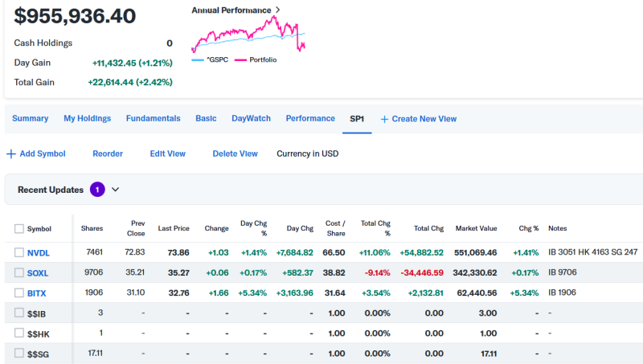643x364 pixels.
Task: Click the Annual Performance chart thumbnail
Action: (248, 36)
